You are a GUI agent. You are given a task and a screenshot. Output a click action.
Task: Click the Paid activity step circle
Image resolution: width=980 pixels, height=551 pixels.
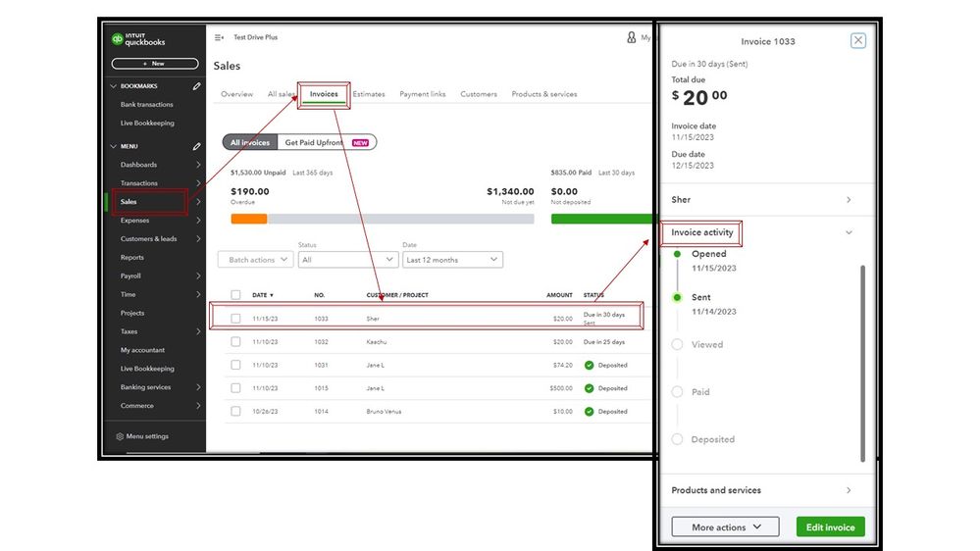point(677,392)
